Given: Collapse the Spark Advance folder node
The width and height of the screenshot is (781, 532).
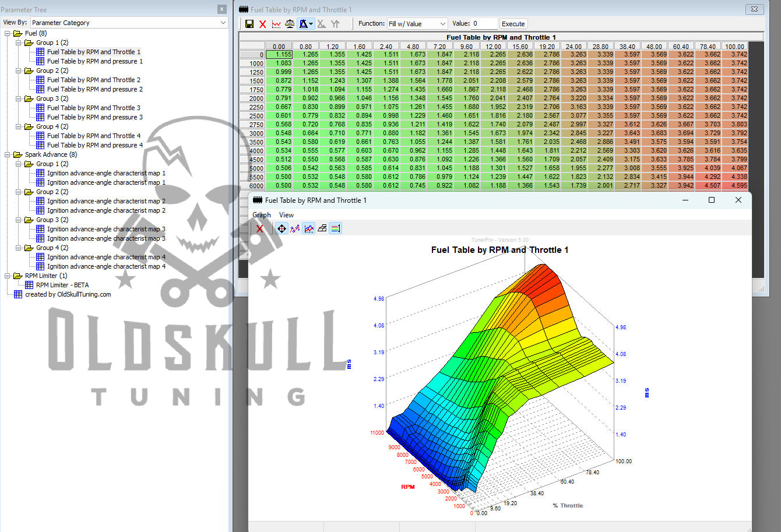Looking at the screenshot, I should tap(8, 154).
